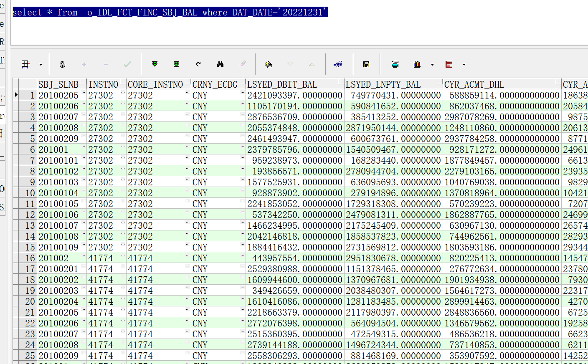This screenshot has width=588, height=364.
Task: Open the chart options dropdown arrow
Action: coord(432,65)
